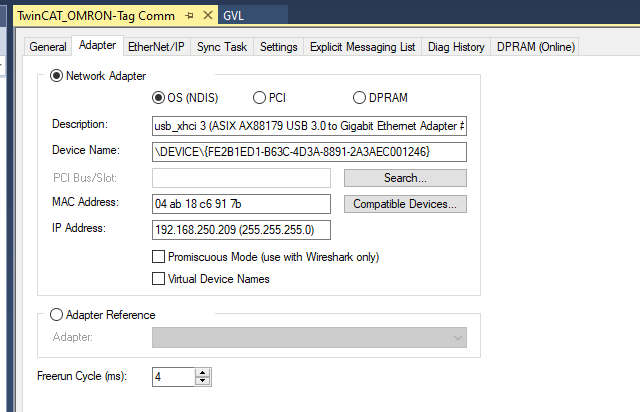Click the Device Name field
This screenshot has height=412, width=640.
point(309,152)
